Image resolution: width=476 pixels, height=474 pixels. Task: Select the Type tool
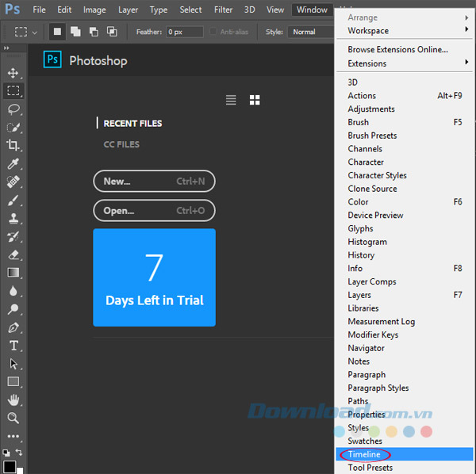point(13,346)
